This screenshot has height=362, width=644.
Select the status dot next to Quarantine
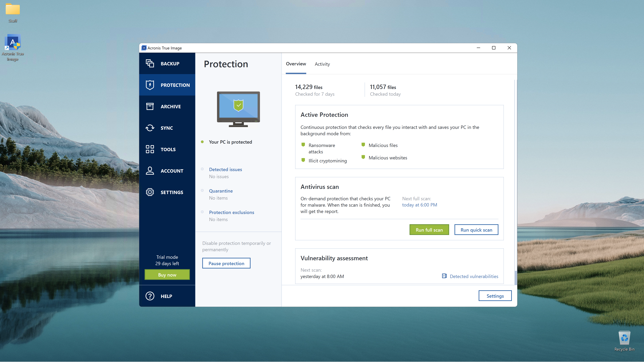pos(202,190)
